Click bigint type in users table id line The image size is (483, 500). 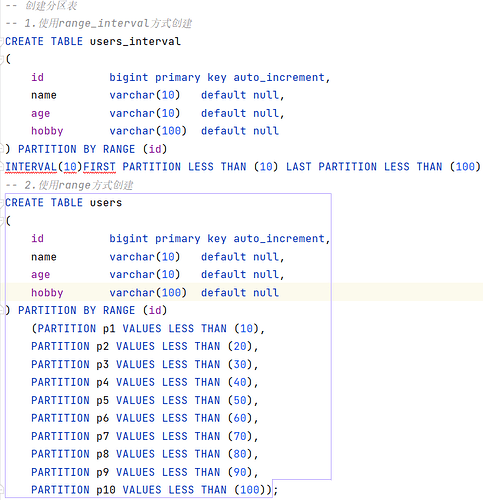[129, 239]
